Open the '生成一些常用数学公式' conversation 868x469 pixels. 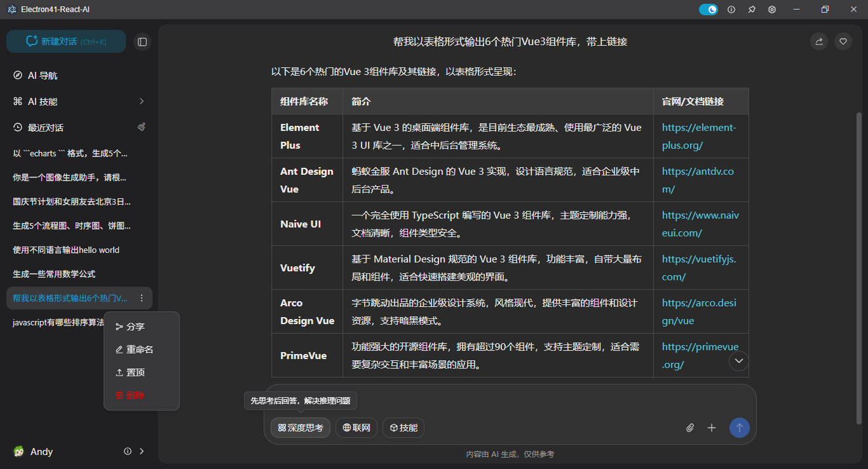tap(79, 274)
